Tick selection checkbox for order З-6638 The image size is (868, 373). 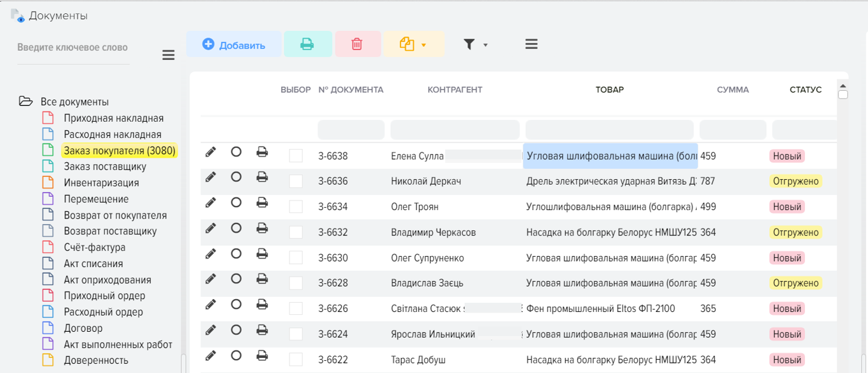pos(296,156)
